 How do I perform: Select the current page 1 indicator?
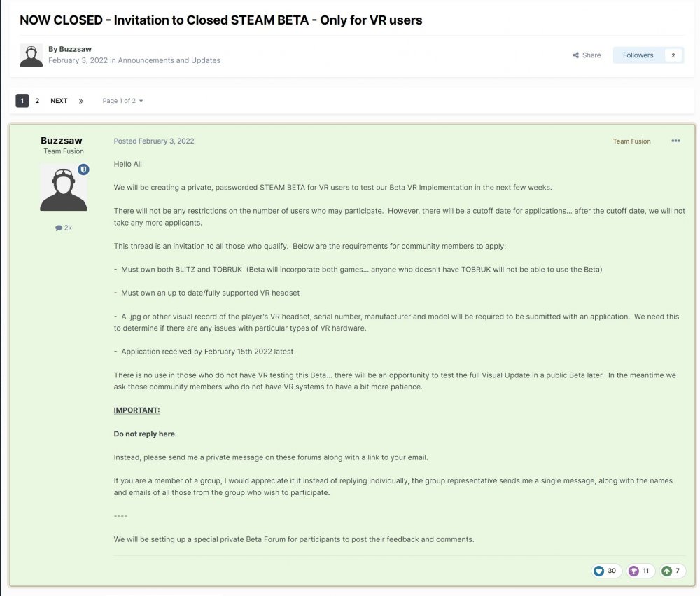pos(22,100)
